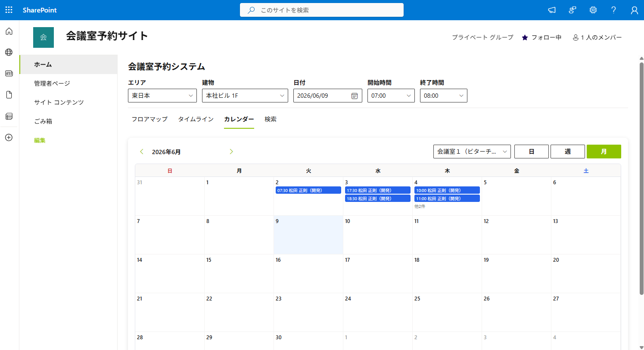The height and width of the screenshot is (350, 644).
Task: Switch to the 検索 tab
Action: tap(271, 119)
